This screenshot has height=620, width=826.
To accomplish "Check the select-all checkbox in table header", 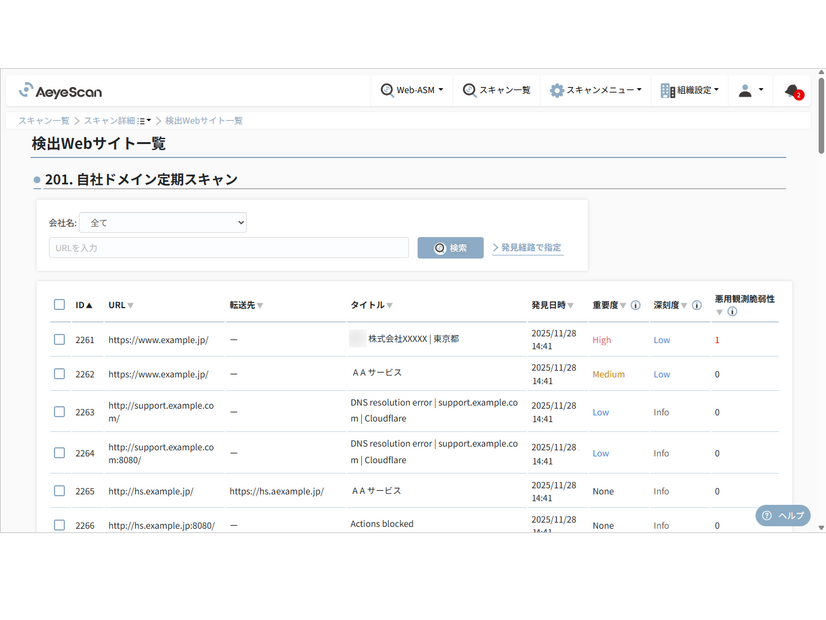I will 57,305.
